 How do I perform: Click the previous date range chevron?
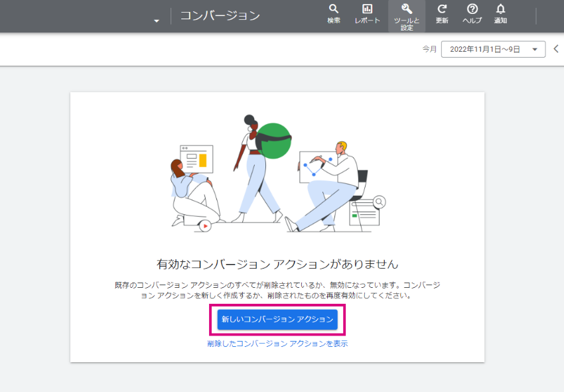point(556,49)
